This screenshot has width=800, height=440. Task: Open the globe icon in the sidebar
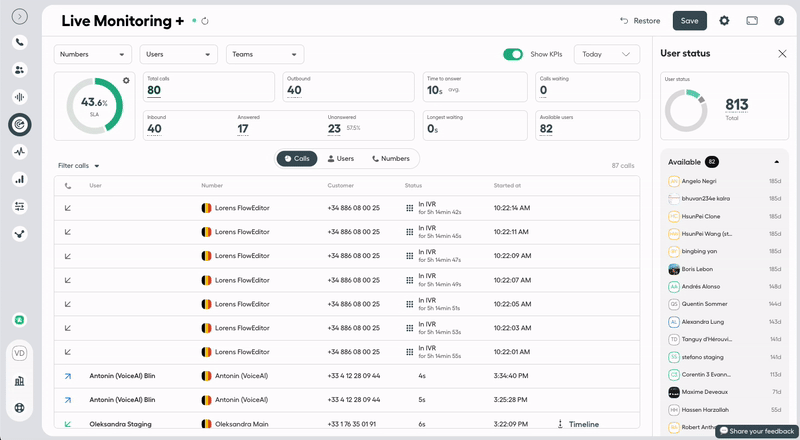(x=20, y=408)
